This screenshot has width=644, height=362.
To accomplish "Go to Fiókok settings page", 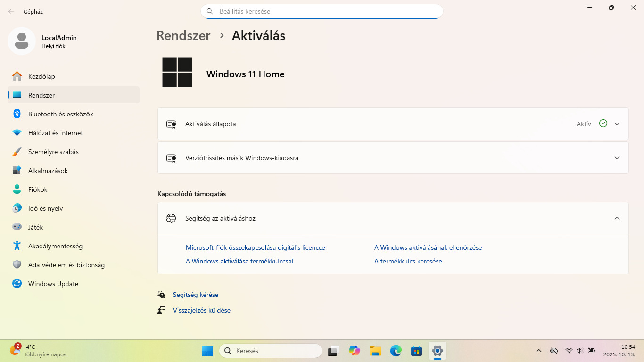I will click(74, 189).
